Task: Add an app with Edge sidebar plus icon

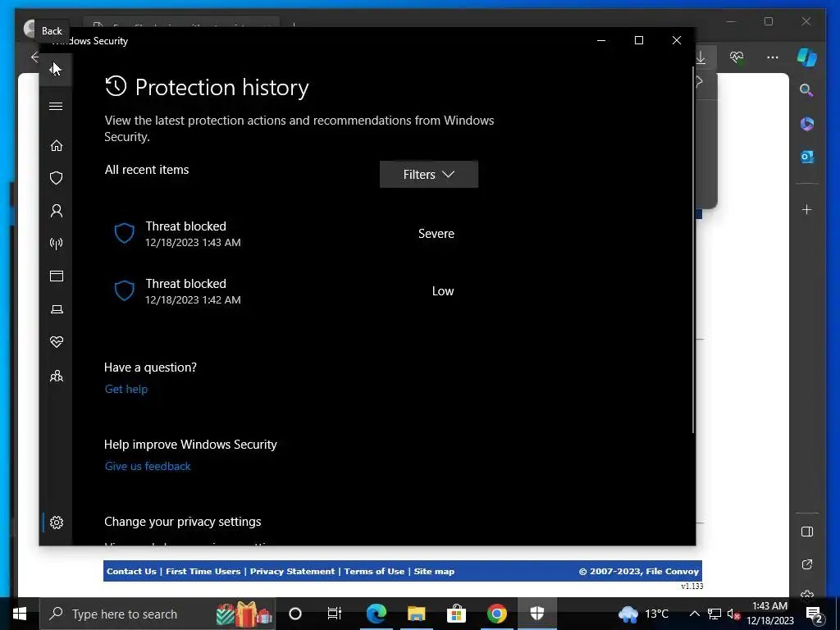Action: pos(807,209)
